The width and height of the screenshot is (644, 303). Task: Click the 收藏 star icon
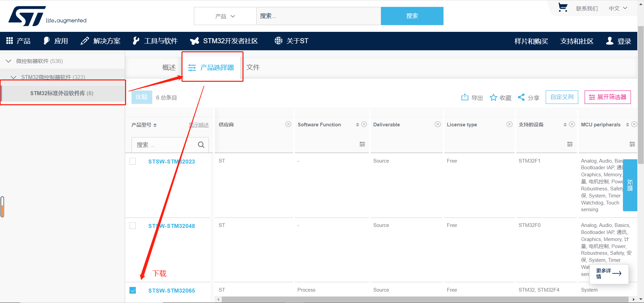tap(493, 97)
